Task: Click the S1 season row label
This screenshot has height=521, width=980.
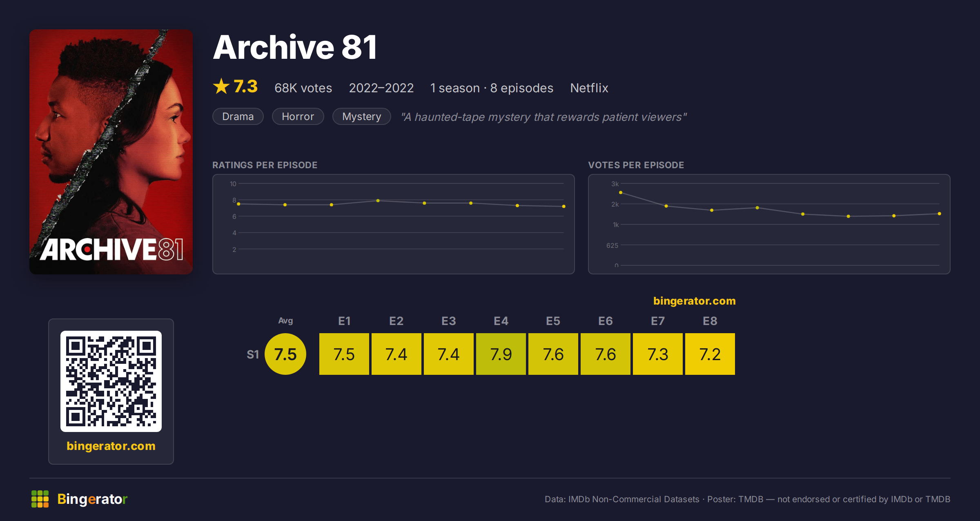Action: point(253,354)
